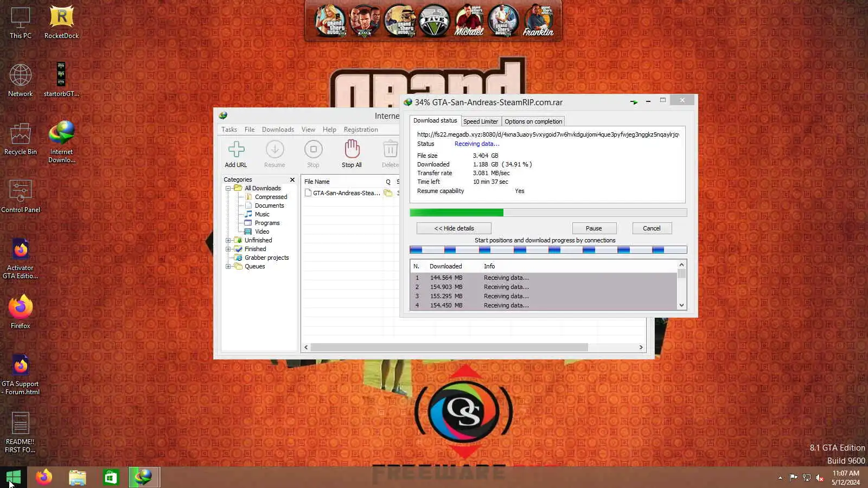This screenshot has height=488, width=868.
Task: Select the RocketDock desktop icon
Action: (61, 23)
